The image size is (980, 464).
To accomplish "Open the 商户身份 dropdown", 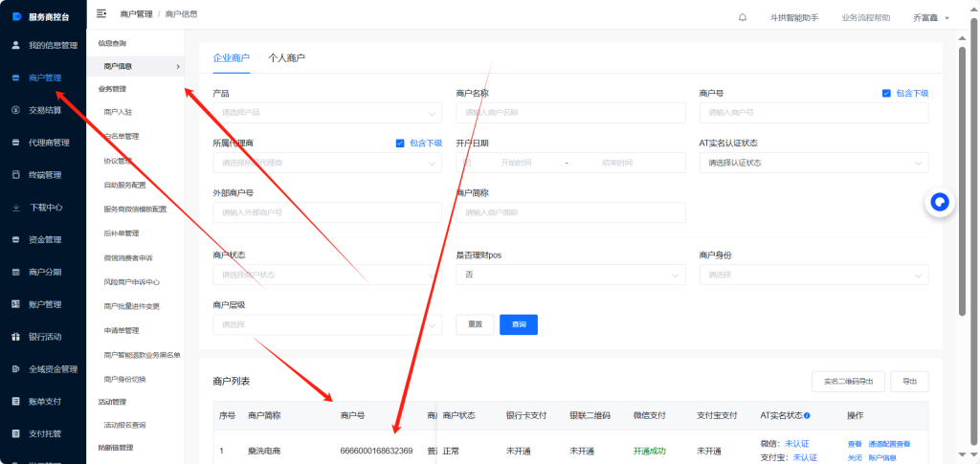I will pos(813,275).
